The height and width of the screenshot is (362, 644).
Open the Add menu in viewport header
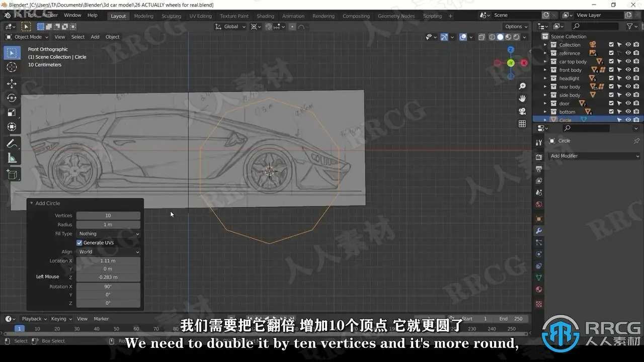(x=95, y=37)
